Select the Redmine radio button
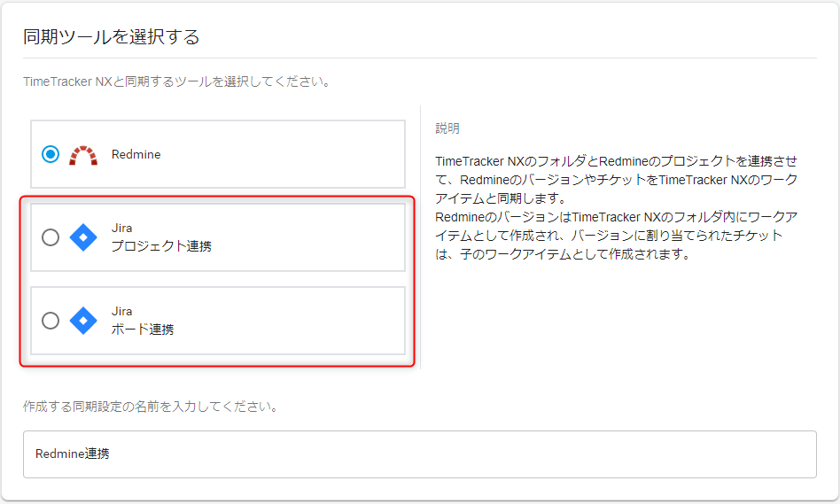 pyautogui.click(x=51, y=154)
